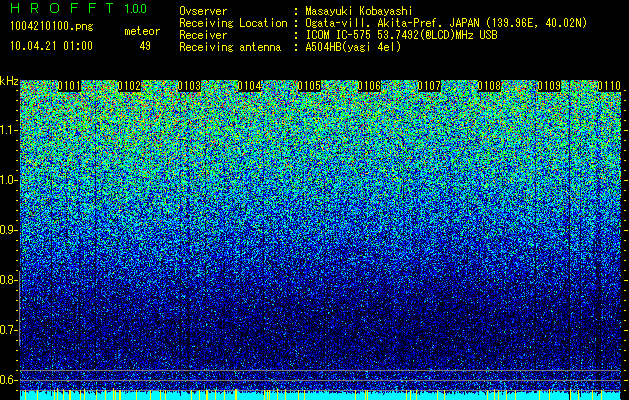Click the 1.1 kHz axis tick label
The image size is (629, 400).
point(8,130)
